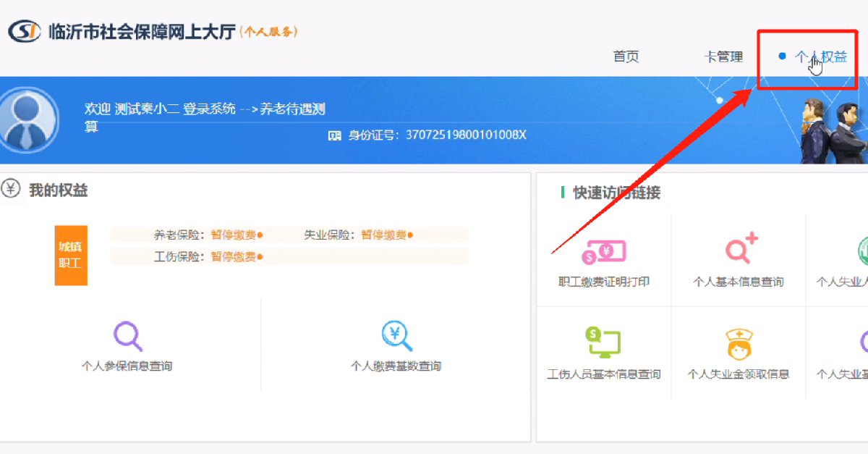Screen dimensions: 868x454
Task: Click the green globe icon in quick links
Action: click(862, 251)
